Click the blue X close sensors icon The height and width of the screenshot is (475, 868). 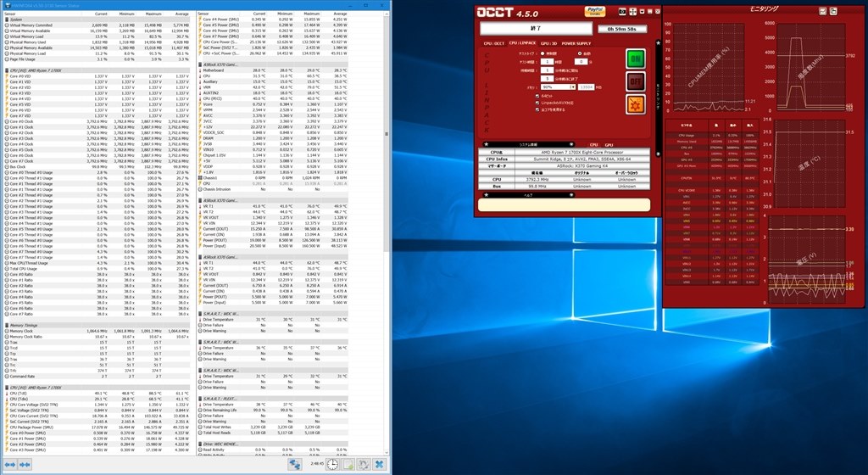(379, 465)
